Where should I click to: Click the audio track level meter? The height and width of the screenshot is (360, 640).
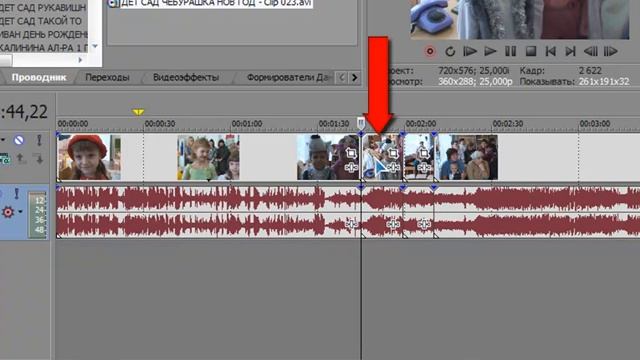[x=37, y=215]
